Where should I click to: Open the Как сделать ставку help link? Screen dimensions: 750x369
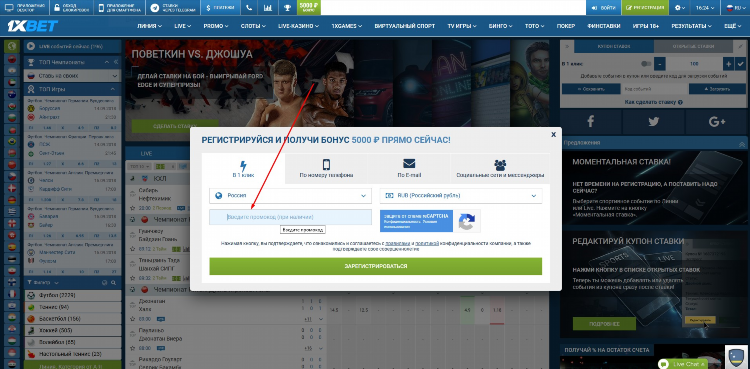tap(653, 102)
